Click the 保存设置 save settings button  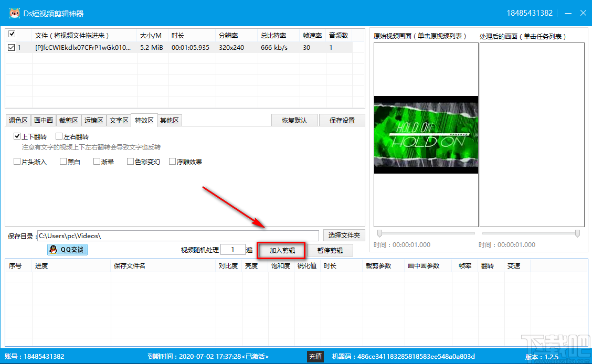[342, 120]
